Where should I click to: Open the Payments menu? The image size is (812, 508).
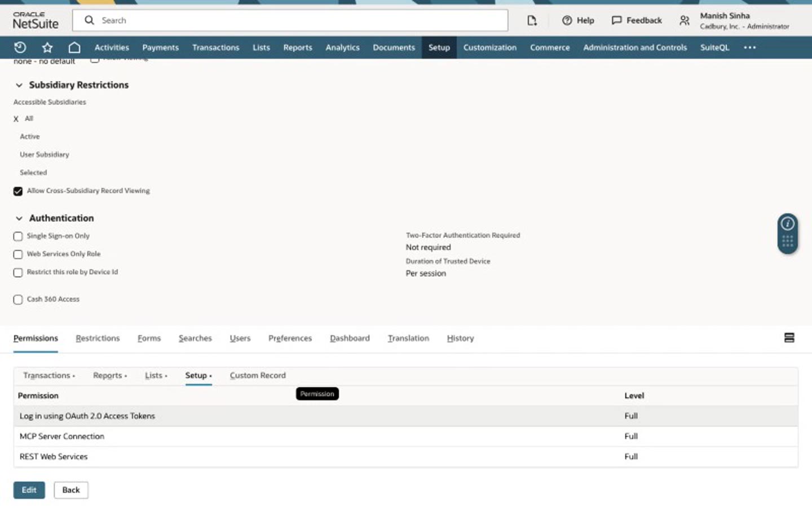[x=160, y=47]
